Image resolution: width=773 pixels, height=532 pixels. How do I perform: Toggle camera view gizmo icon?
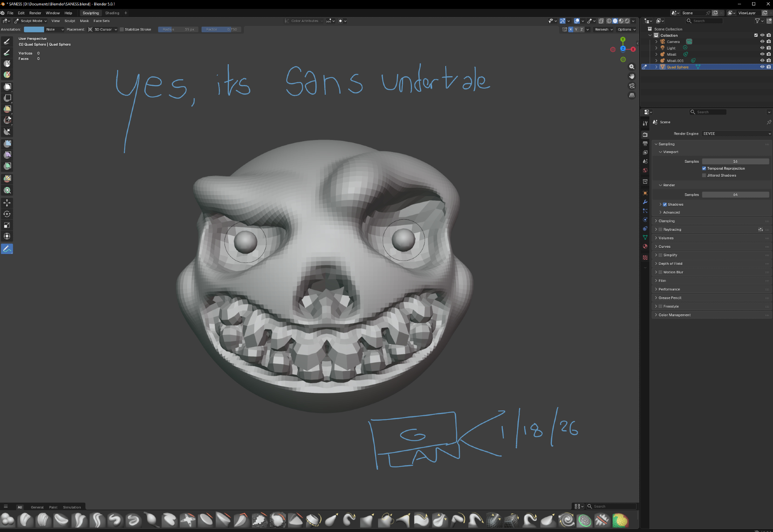632,86
